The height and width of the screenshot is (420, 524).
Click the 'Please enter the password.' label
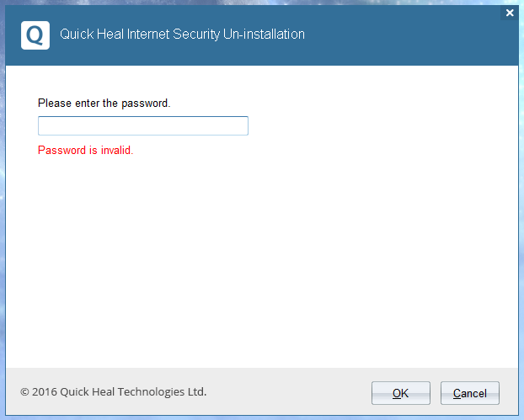(104, 104)
